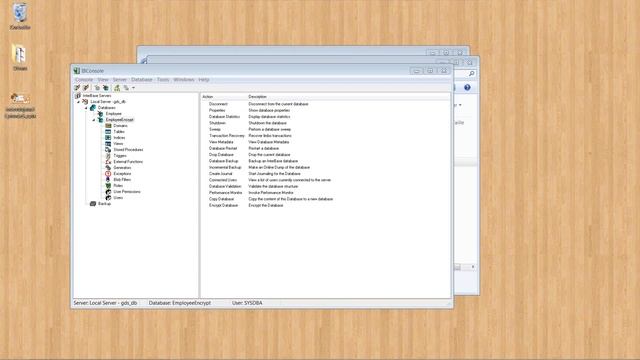Sort by the Description column header
Viewport: 640px width, 360px height.
point(349,97)
